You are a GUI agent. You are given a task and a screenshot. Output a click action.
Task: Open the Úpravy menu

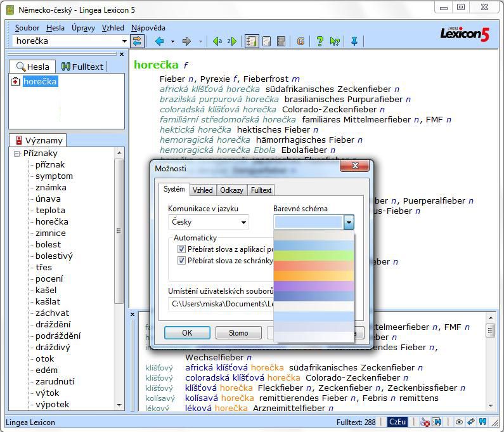point(83,28)
